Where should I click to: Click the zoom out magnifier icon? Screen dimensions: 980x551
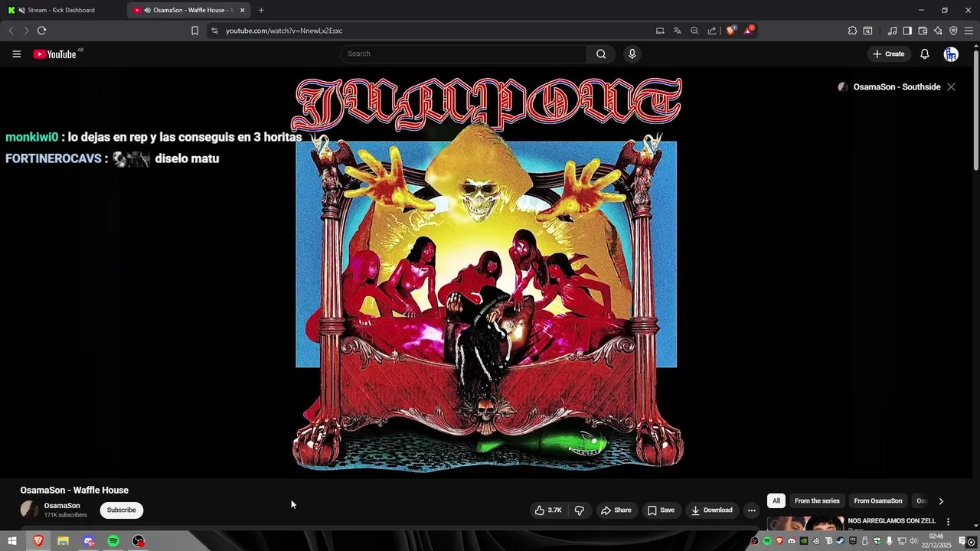[694, 31]
